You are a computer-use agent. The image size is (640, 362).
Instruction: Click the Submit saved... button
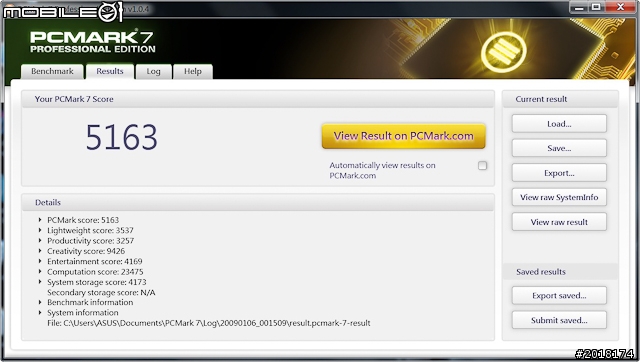pos(559,320)
